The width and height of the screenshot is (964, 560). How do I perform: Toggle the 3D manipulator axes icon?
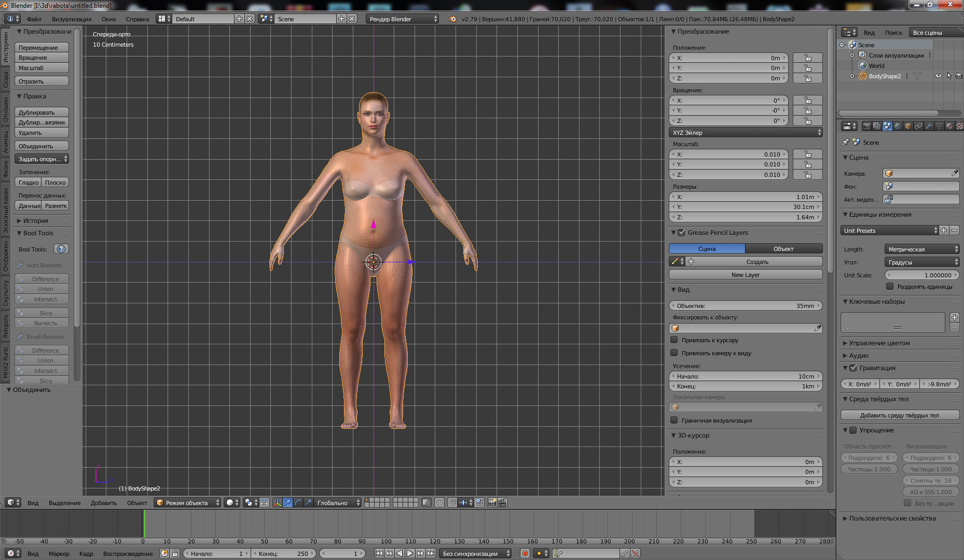click(277, 502)
